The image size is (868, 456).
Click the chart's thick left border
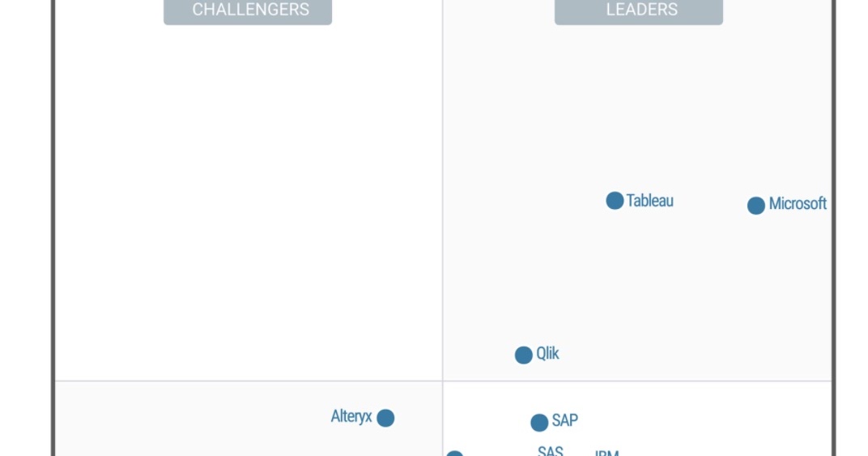(x=53, y=228)
